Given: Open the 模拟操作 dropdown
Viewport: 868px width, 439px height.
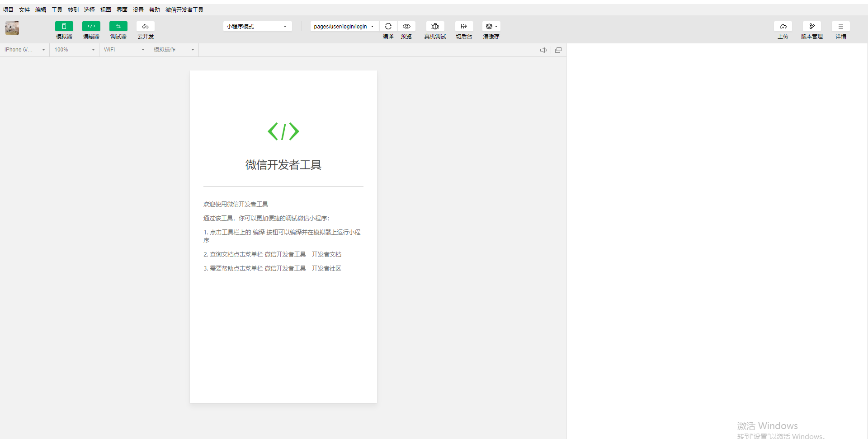Looking at the screenshot, I should (x=174, y=50).
